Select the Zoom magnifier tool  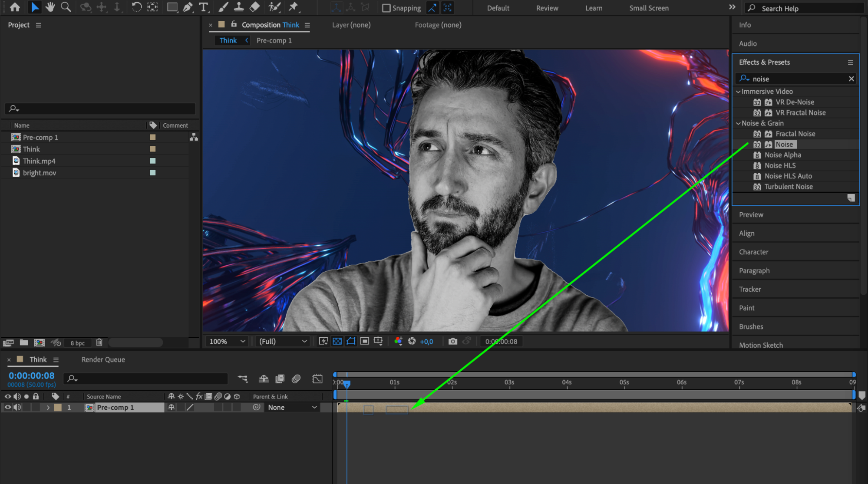(66, 7)
